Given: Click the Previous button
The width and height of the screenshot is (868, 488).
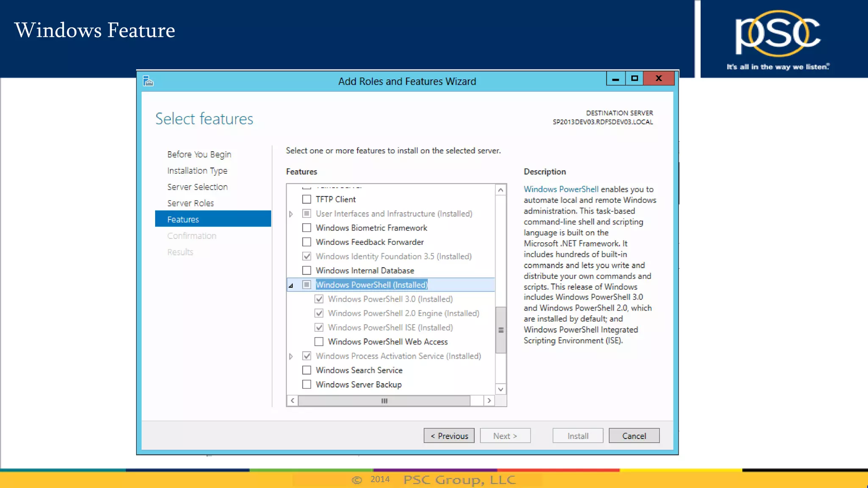Looking at the screenshot, I should (449, 436).
